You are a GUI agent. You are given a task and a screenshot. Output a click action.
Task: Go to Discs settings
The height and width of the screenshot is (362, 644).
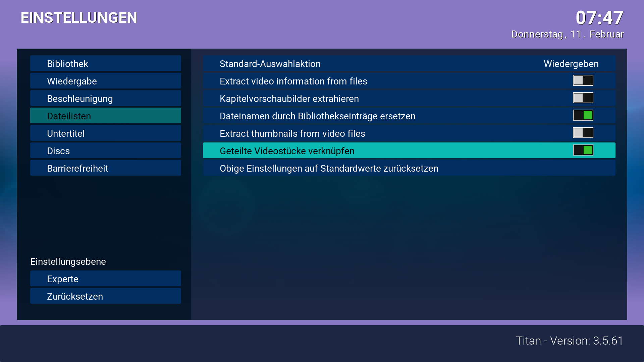coord(106,150)
